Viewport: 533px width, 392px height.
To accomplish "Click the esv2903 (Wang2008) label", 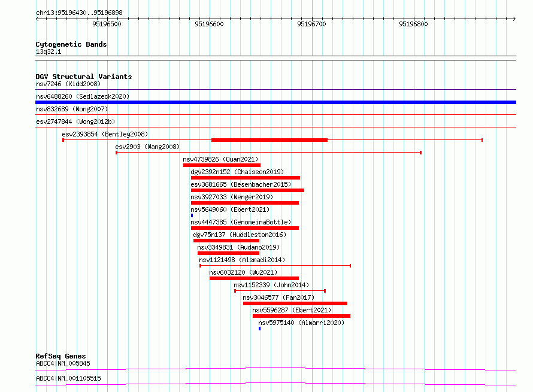I will [x=147, y=147].
